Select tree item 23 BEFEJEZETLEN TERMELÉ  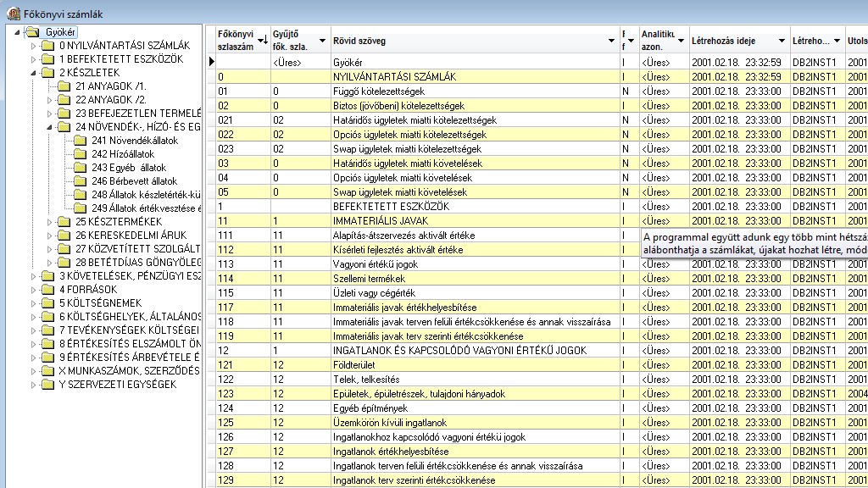click(x=138, y=114)
